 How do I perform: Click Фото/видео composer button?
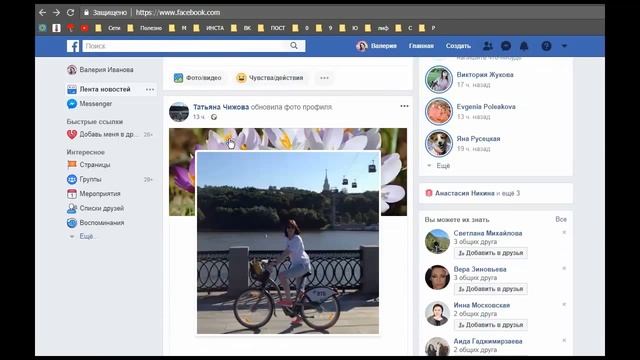198,78
